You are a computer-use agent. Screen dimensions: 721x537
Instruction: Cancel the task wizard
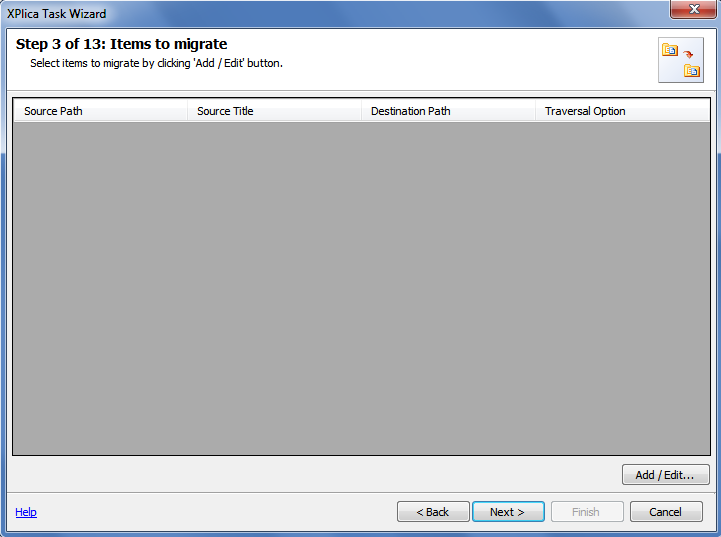click(666, 512)
